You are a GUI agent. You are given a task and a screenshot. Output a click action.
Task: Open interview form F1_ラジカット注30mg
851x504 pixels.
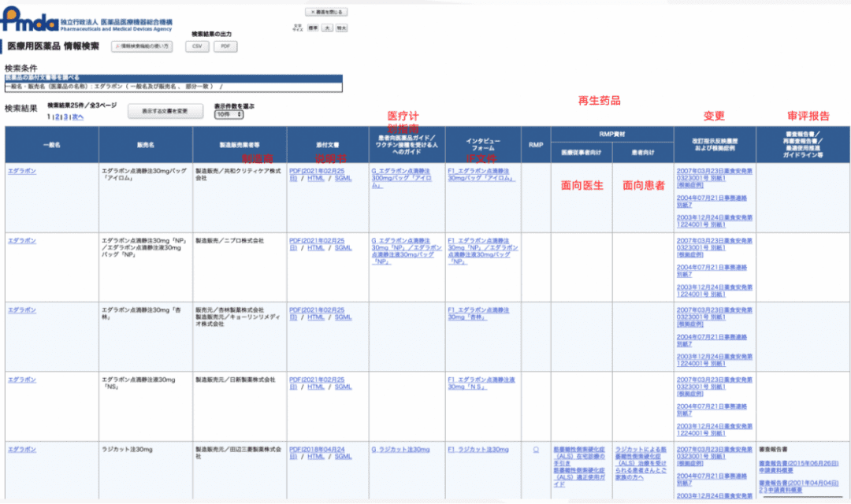[x=478, y=450]
